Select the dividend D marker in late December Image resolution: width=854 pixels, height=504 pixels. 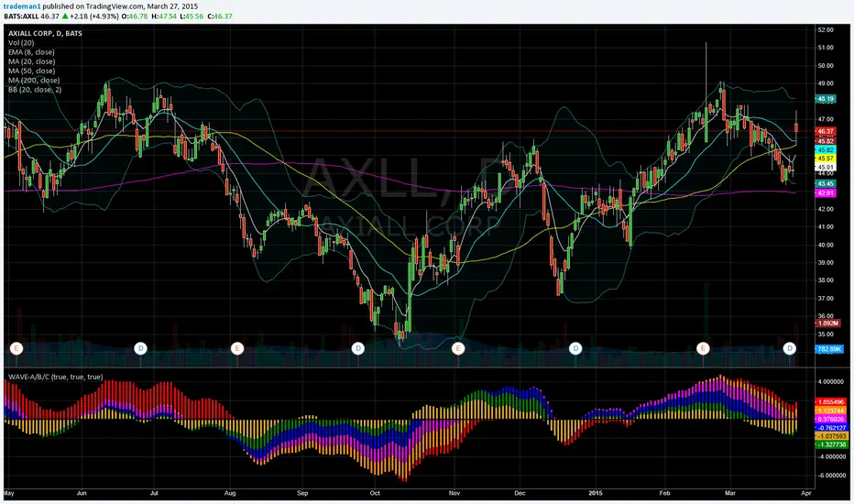[575, 348]
